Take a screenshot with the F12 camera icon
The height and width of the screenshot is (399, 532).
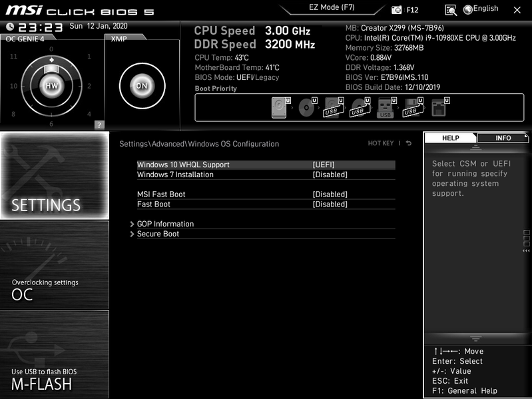pos(396,10)
